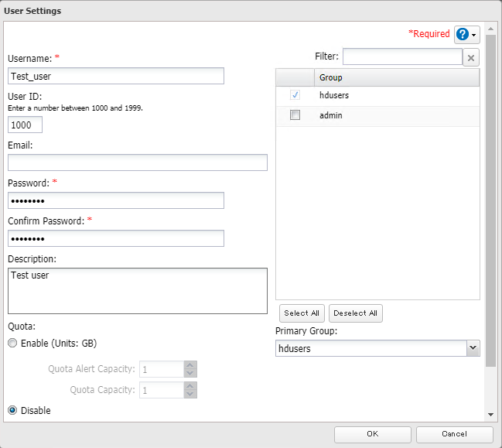Decrease Quota Capacity with down arrow
Viewport: 502px width, 448px height.
click(x=190, y=395)
